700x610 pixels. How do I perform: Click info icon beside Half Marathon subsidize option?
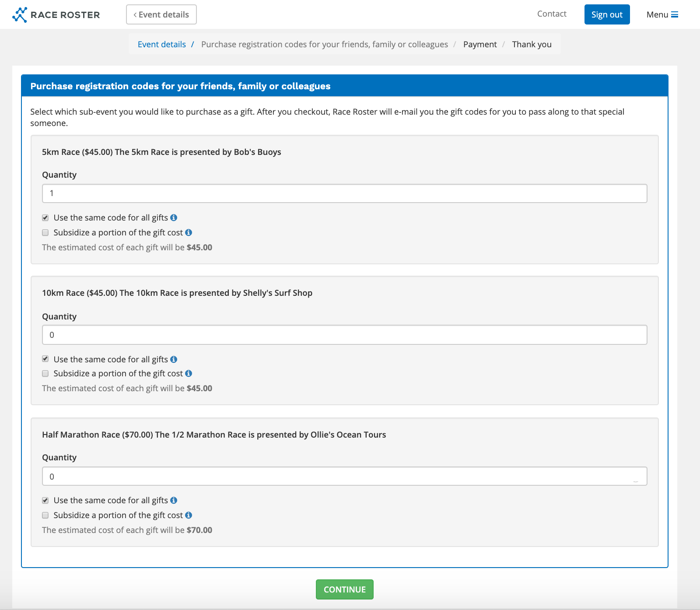point(189,515)
